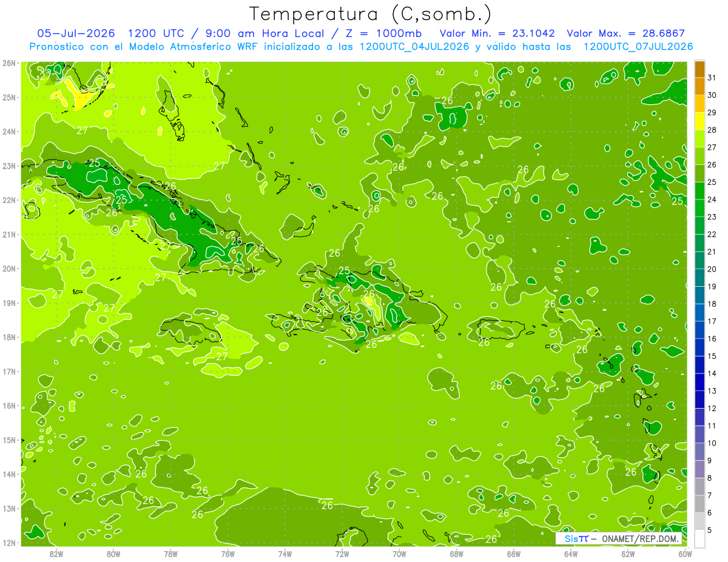Click longitude axis label "82W"
The image size is (728, 562).
(x=56, y=554)
